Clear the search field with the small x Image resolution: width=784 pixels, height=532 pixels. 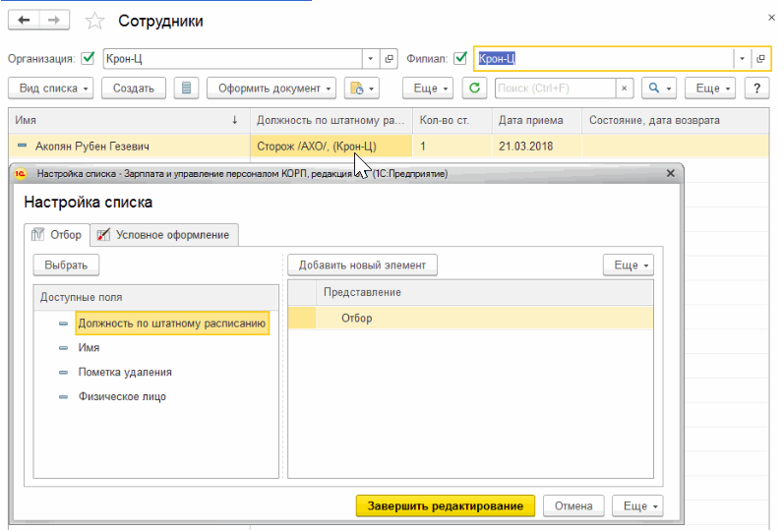(624, 89)
